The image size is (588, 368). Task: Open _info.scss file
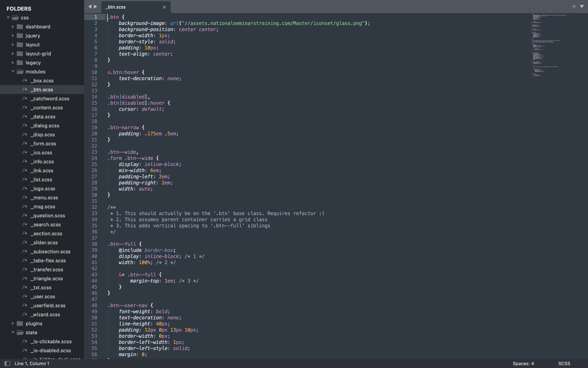coord(42,162)
